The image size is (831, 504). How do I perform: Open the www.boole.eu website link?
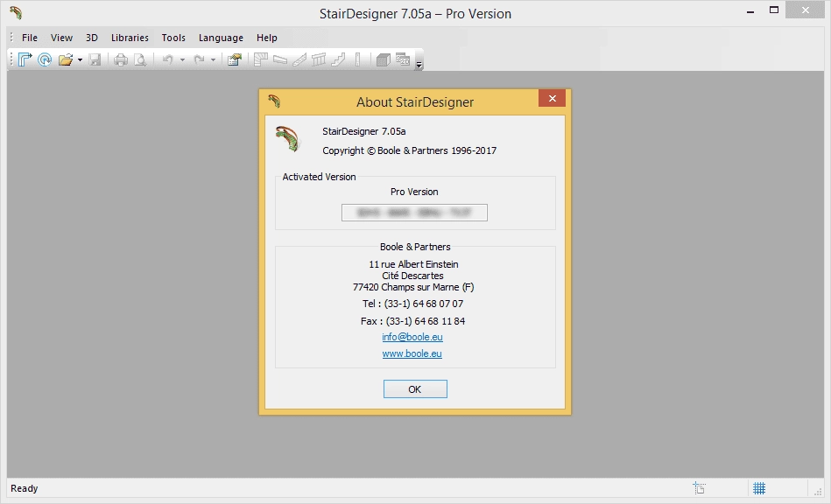[412, 353]
